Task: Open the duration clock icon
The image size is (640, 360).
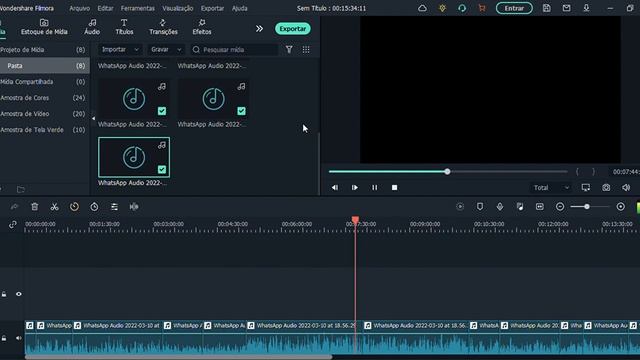Action: (94, 207)
